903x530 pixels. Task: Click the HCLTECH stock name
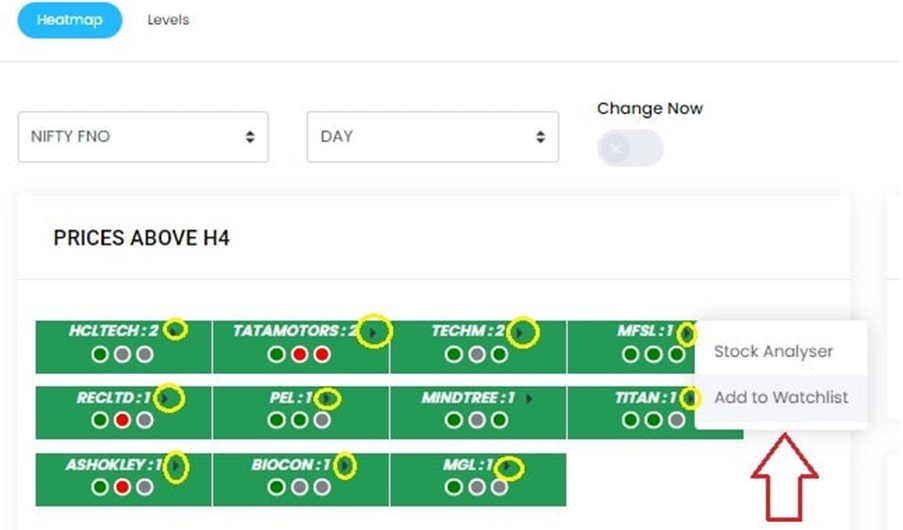pyautogui.click(x=109, y=331)
